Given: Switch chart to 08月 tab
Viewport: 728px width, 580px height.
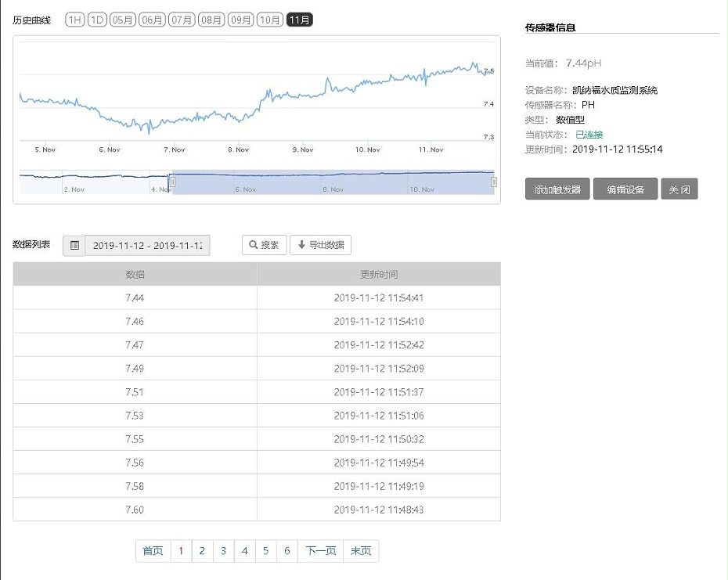Looking at the screenshot, I should click(211, 20).
